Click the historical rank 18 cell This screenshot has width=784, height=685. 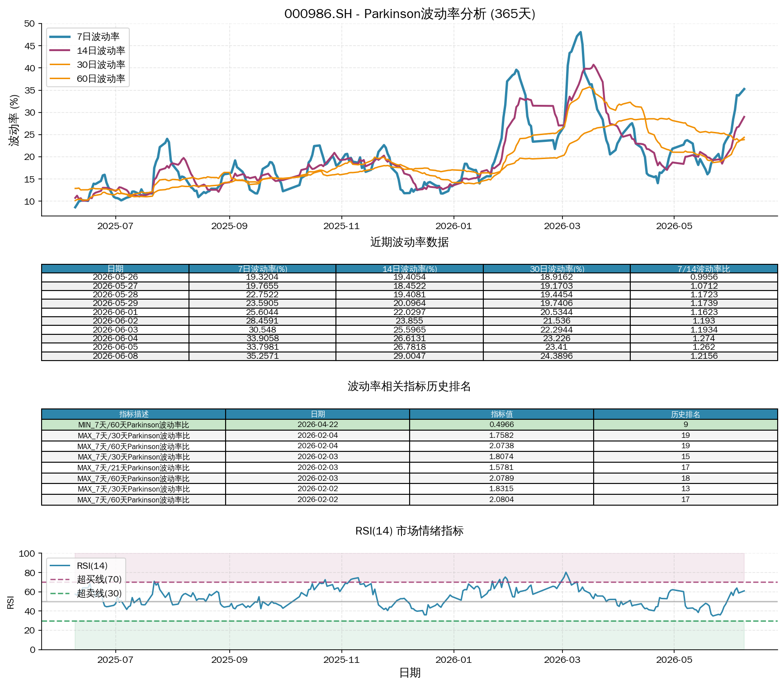pos(685,479)
